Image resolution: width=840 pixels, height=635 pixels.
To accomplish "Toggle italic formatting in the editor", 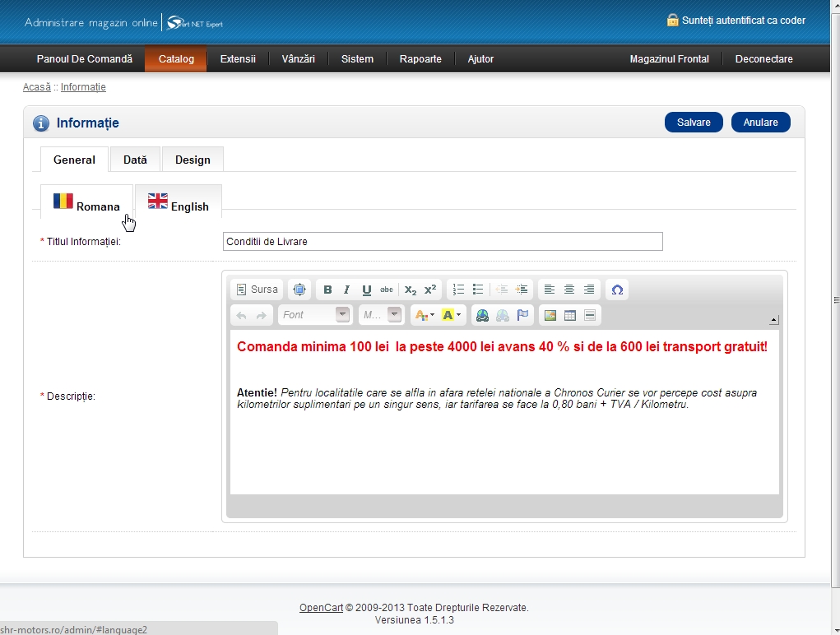I will [x=346, y=290].
